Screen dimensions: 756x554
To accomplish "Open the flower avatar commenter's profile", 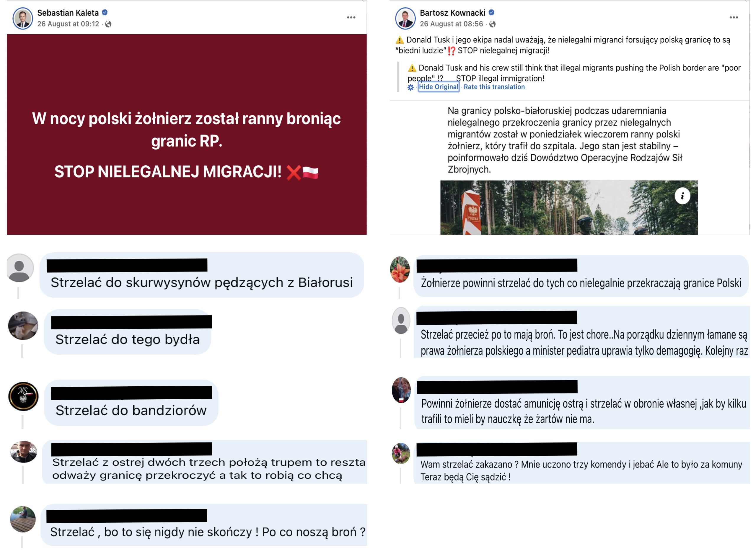I will 400,269.
